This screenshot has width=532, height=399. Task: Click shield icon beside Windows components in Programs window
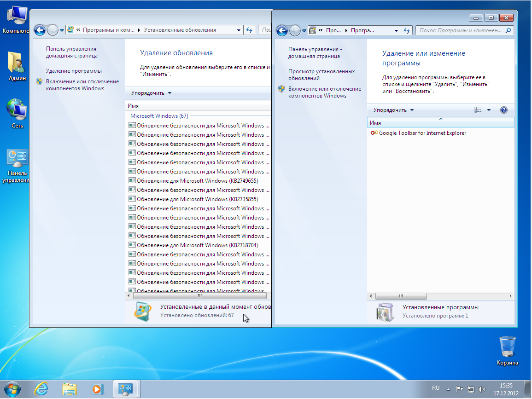(x=281, y=89)
